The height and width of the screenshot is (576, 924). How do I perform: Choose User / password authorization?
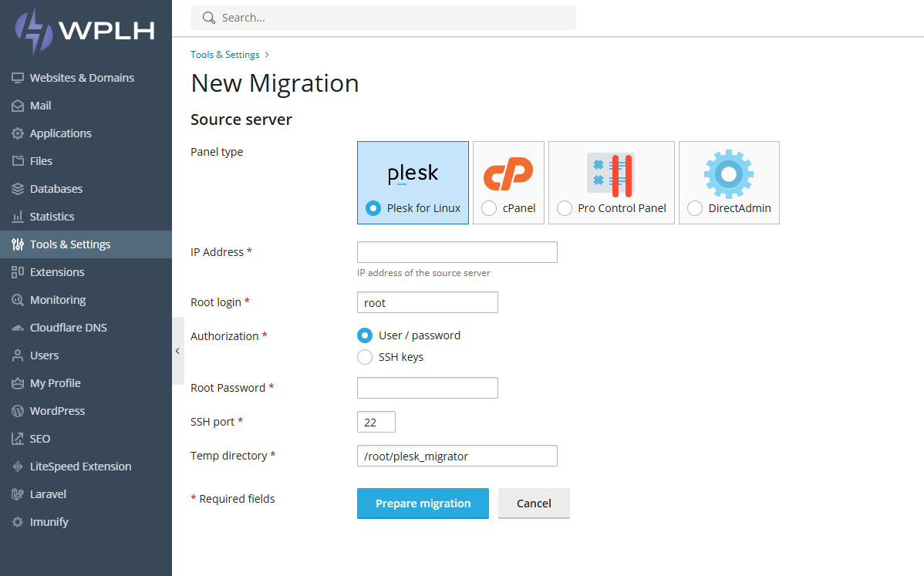click(x=365, y=335)
